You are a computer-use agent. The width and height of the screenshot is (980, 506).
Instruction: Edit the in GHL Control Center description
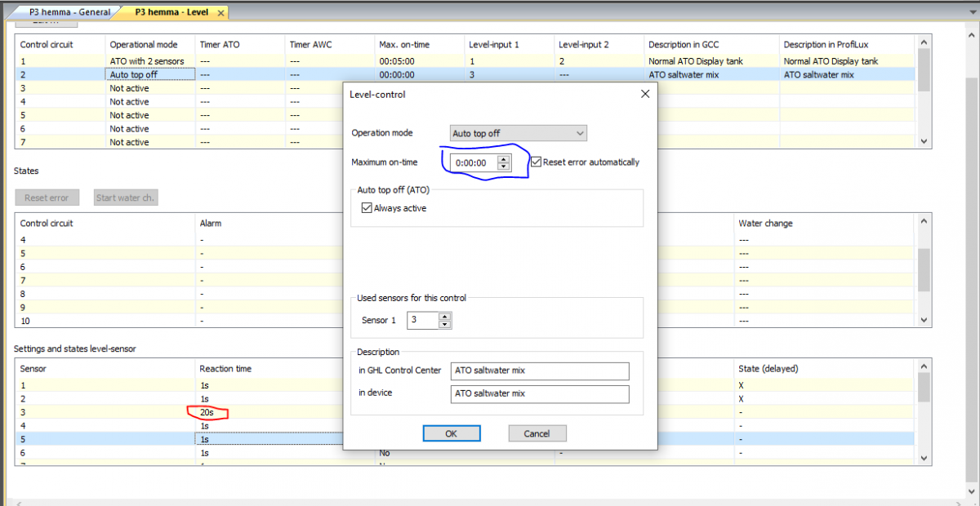click(x=540, y=371)
